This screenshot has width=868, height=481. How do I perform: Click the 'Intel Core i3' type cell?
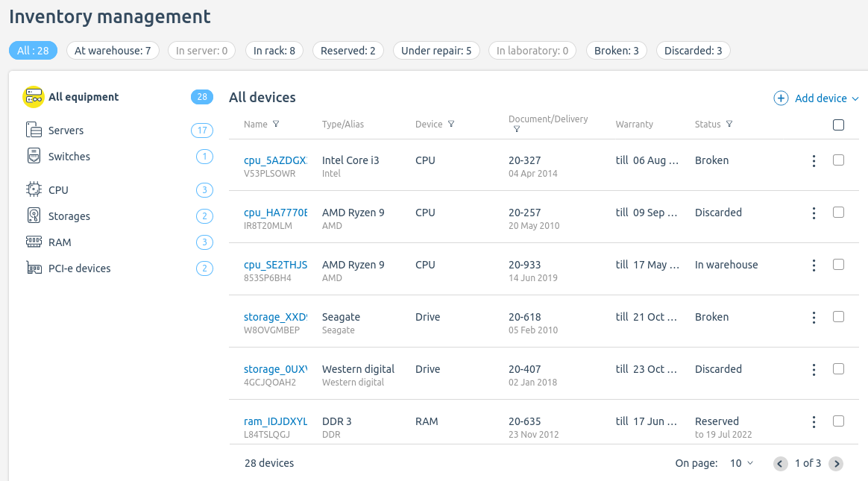pyautogui.click(x=350, y=160)
